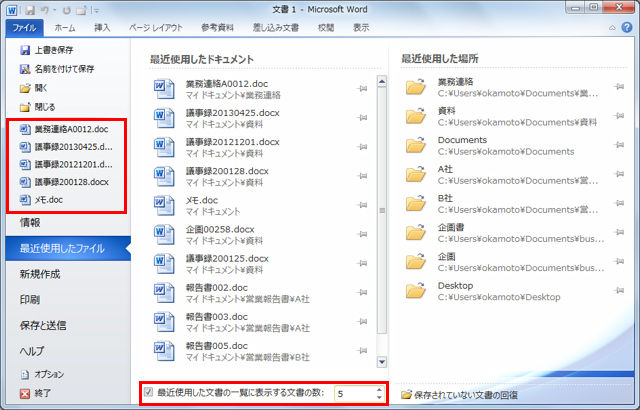The width and height of the screenshot is (640, 410).
Task: Open 議事録20130425.d... from sidebar quick list
Action: tap(67, 147)
